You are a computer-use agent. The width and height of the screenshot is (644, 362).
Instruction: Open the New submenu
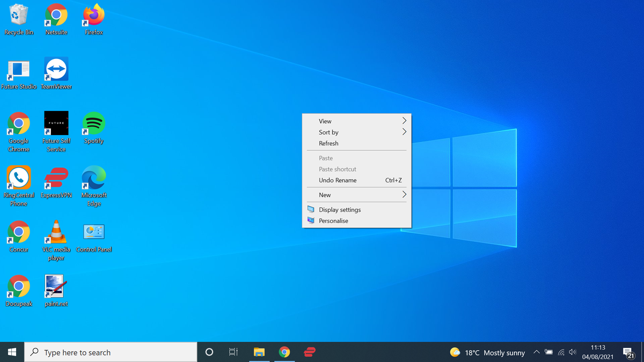click(x=356, y=195)
